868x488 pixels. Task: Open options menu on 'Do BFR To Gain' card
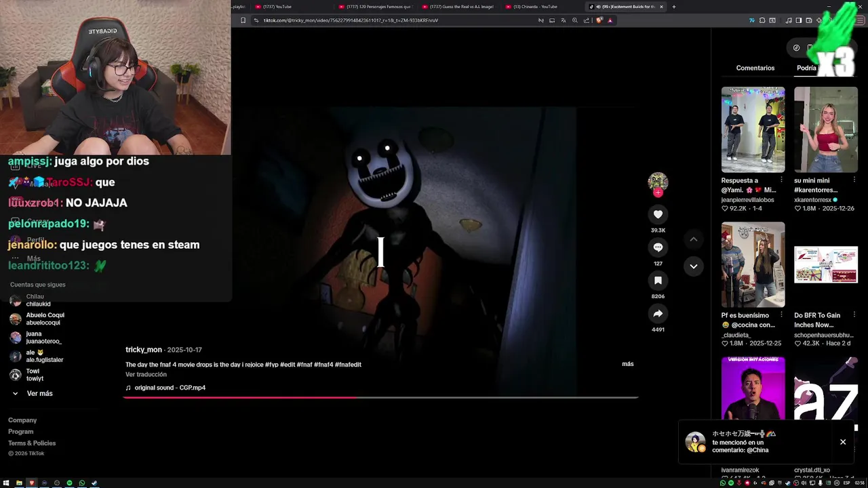tap(854, 315)
